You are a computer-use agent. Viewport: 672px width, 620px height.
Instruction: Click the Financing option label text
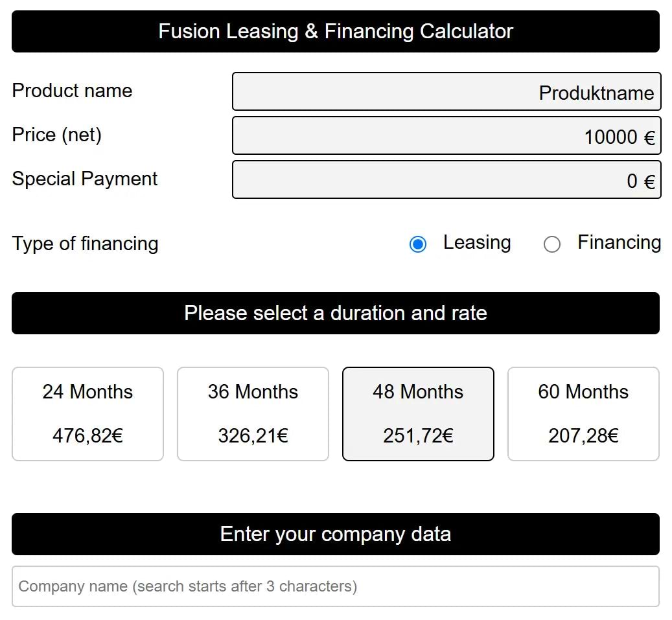coord(619,243)
